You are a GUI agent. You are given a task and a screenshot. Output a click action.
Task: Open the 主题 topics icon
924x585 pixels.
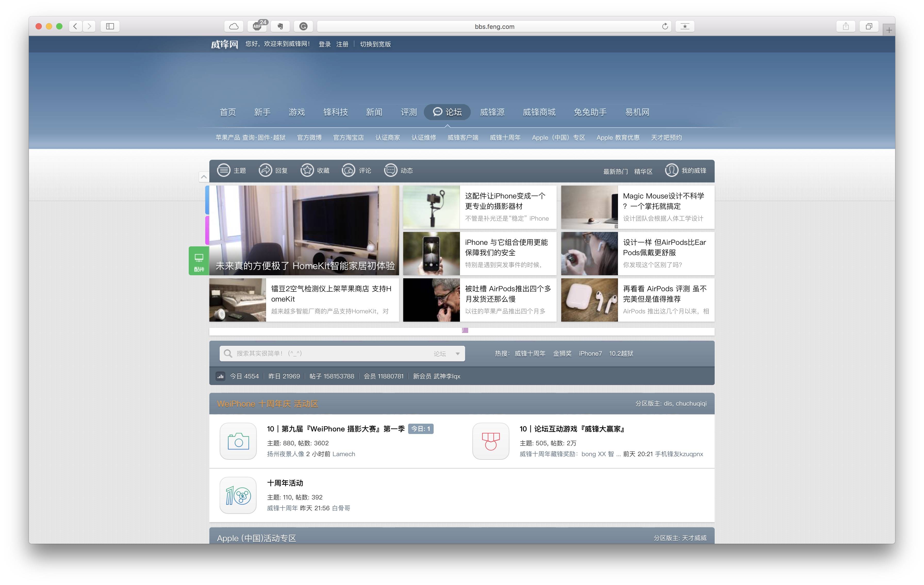[x=224, y=170]
